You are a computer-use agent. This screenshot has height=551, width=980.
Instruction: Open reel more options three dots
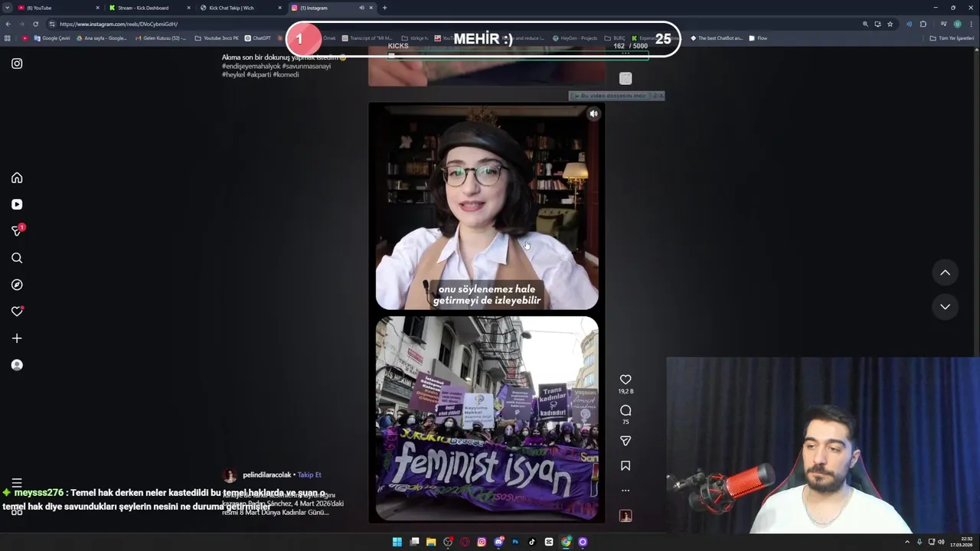(x=626, y=491)
